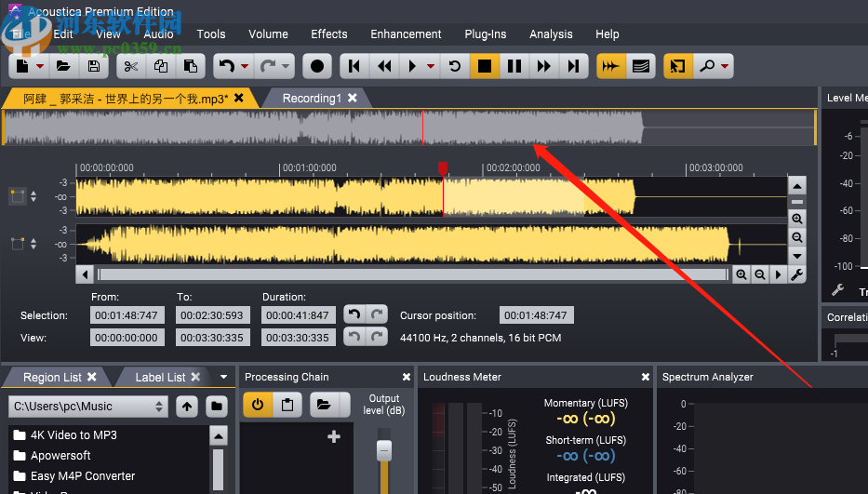Image resolution: width=868 pixels, height=494 pixels.
Task: Toggle the waveform display mode
Action: click(x=611, y=66)
